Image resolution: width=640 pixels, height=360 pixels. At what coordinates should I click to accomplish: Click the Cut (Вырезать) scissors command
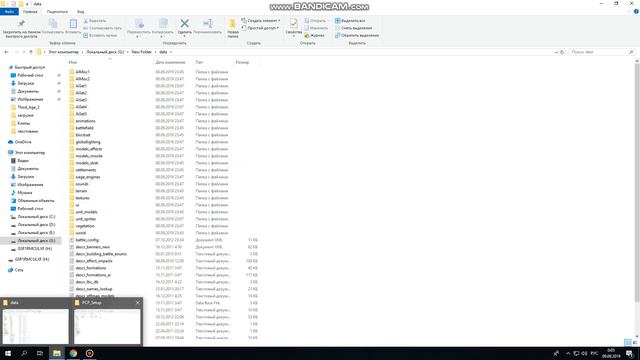click(95, 21)
